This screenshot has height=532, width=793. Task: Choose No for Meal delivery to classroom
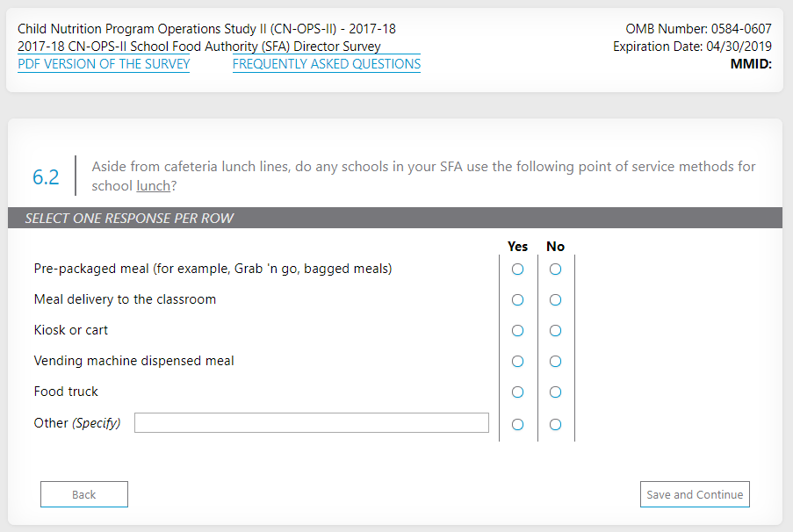pos(555,300)
